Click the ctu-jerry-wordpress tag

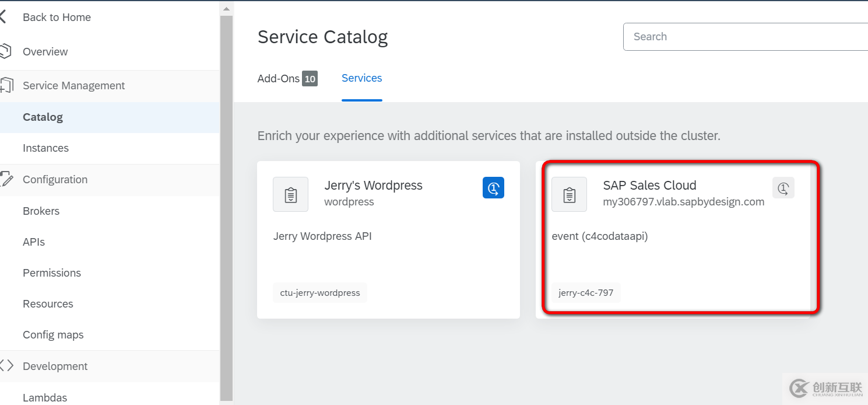click(x=319, y=292)
